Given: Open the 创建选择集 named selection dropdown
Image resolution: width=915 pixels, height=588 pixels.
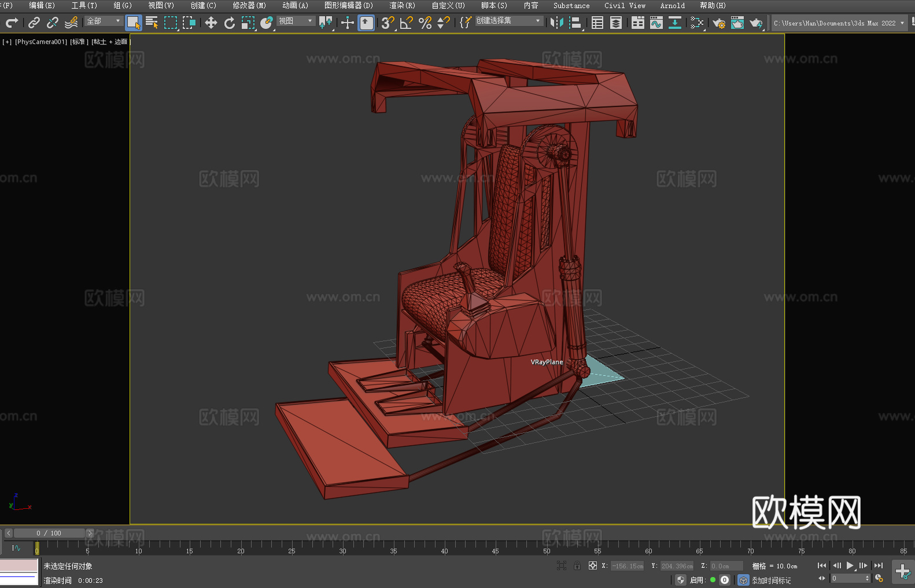Looking at the screenshot, I should coord(509,21).
